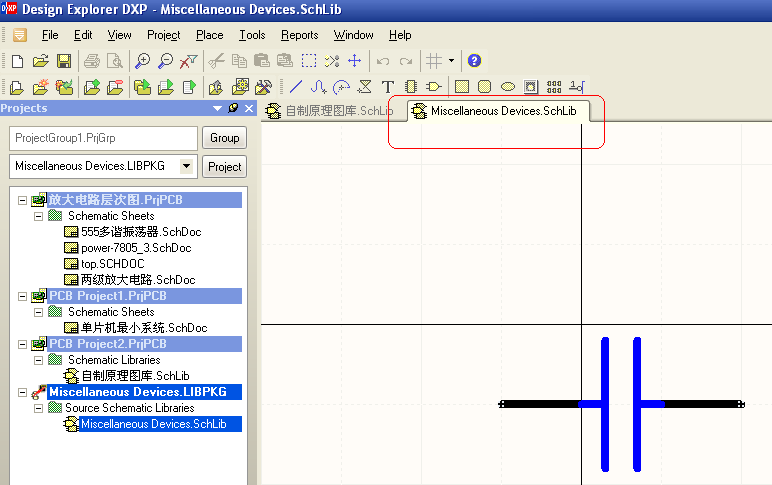Open the File menu

pos(50,35)
